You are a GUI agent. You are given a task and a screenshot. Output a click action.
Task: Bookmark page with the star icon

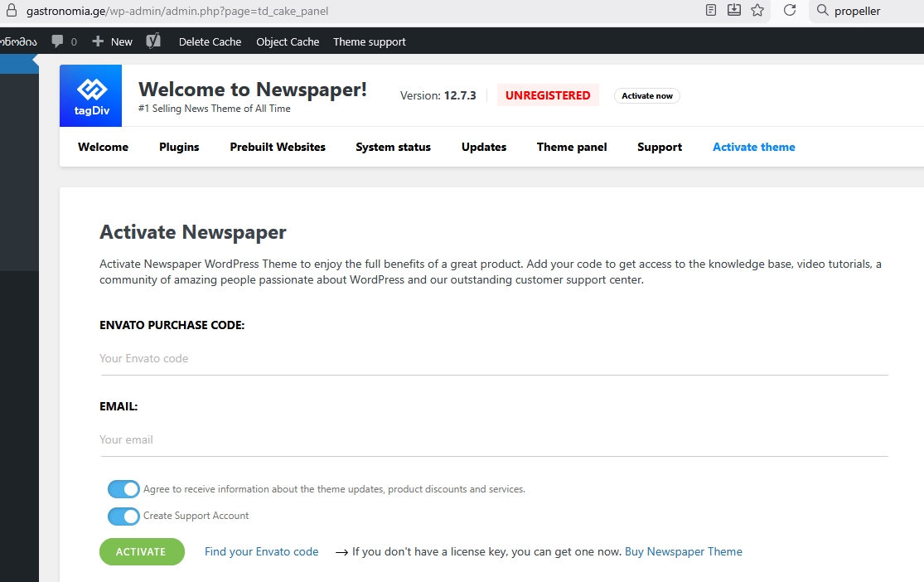(x=757, y=10)
